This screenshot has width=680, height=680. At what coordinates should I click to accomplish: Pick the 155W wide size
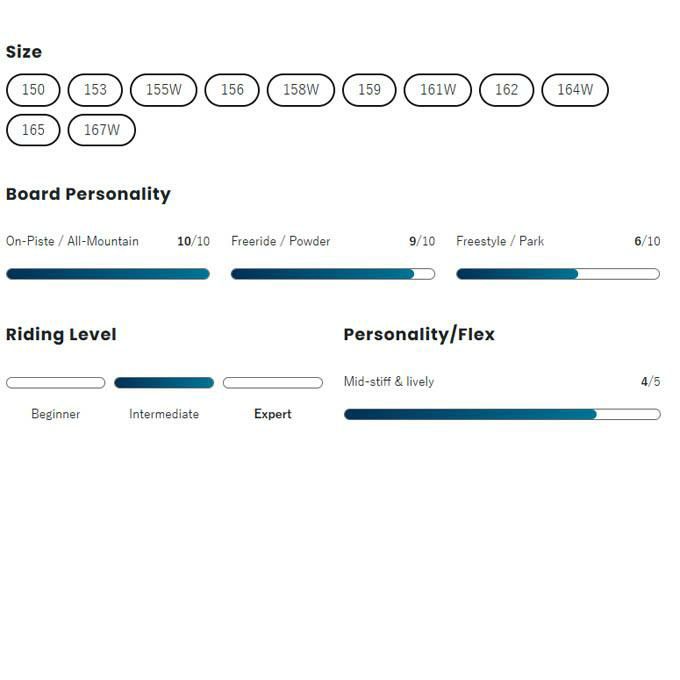click(164, 90)
